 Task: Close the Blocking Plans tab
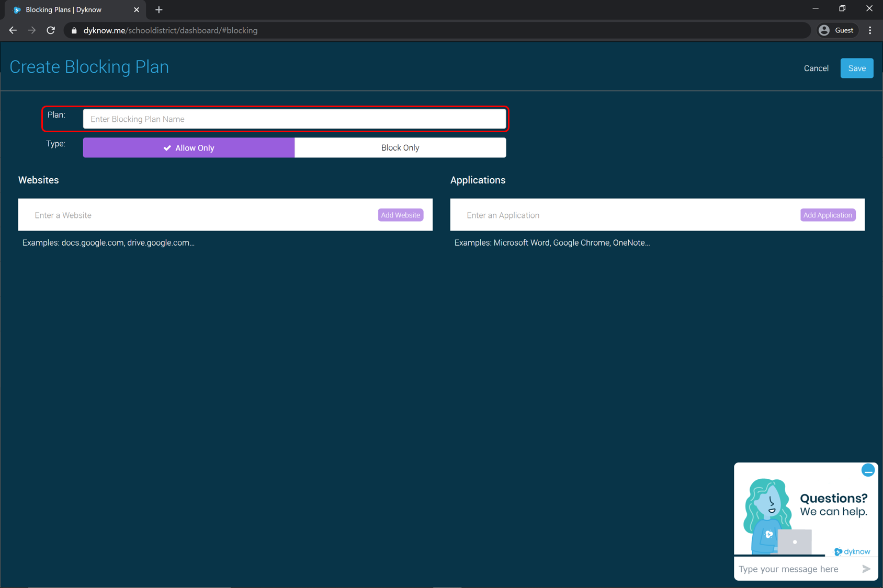pos(137,10)
